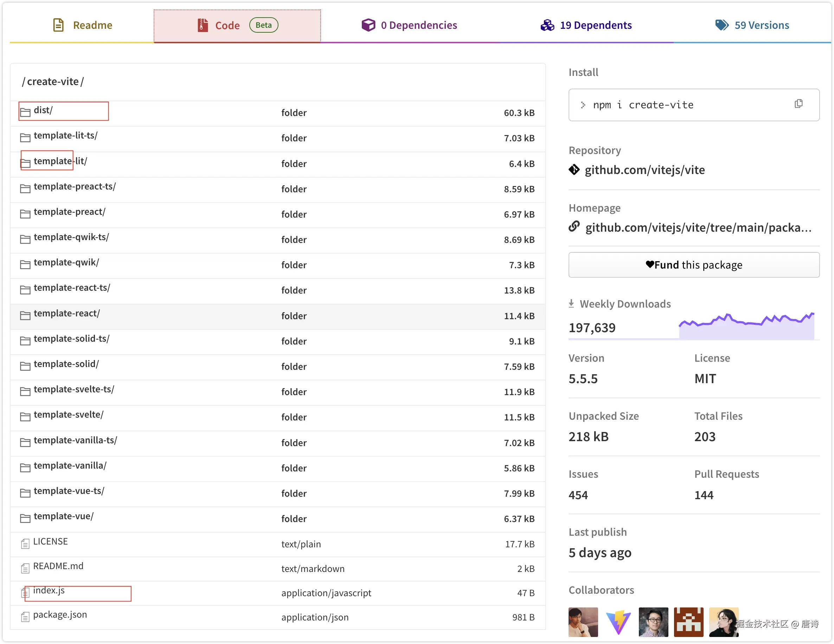834x644 pixels.
Task: Open the index.js file
Action: click(49, 590)
